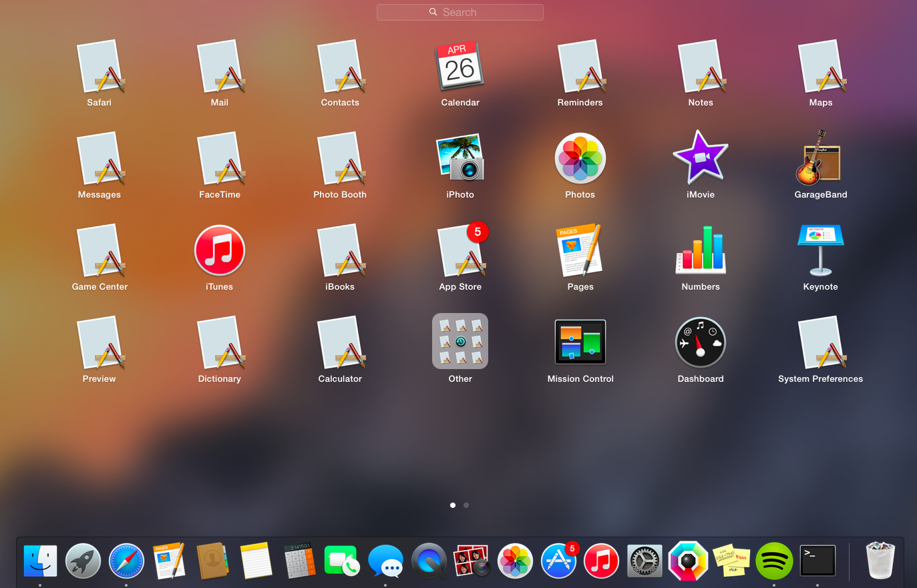Open Finder from the Dock
This screenshot has width=917, height=588.
40,561
